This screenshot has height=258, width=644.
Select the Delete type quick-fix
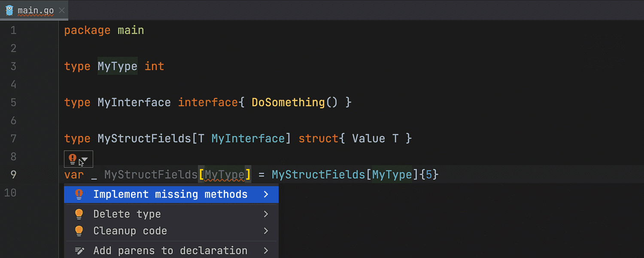pyautogui.click(x=127, y=214)
